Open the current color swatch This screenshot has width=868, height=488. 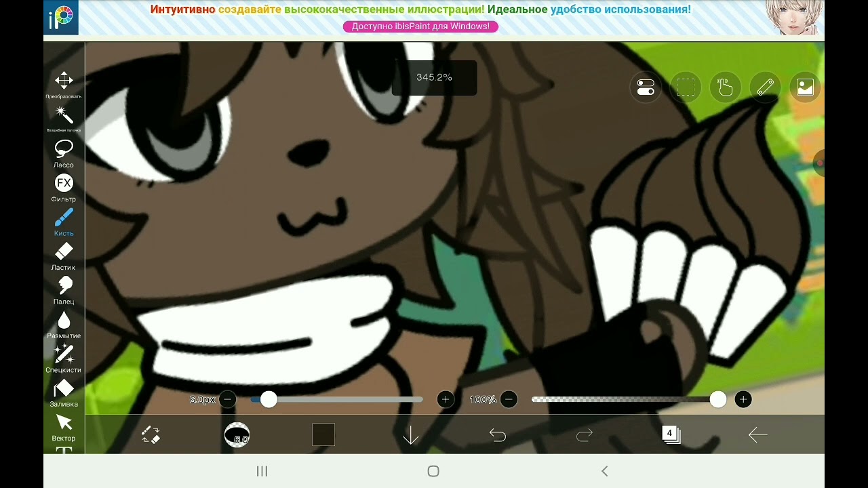(x=323, y=434)
